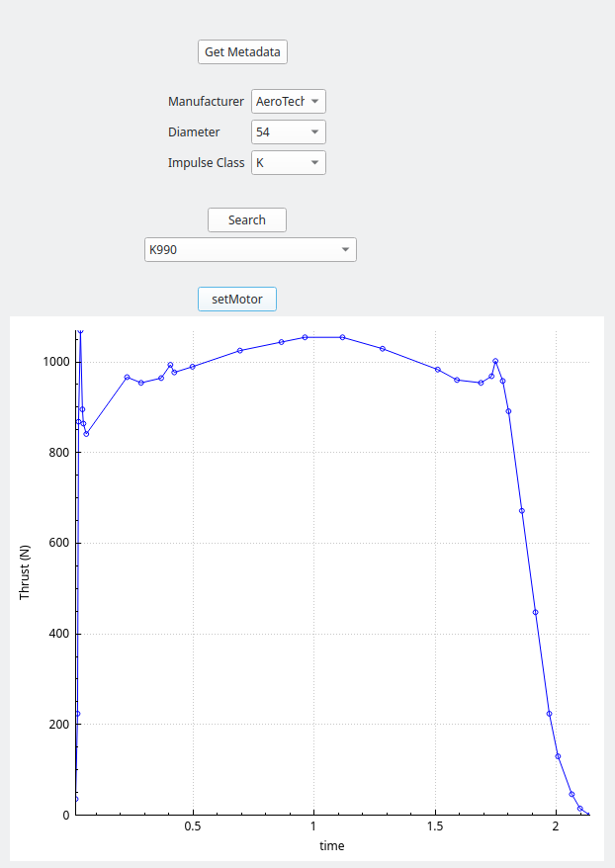Click the setMotor button
The height and width of the screenshot is (868, 615).
click(237, 299)
